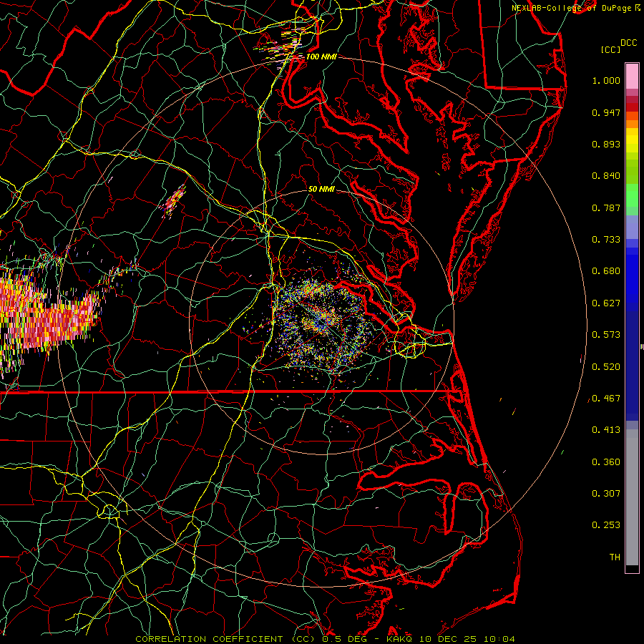Click the small pink echo inside the northwest quadrant
The width and height of the screenshot is (644, 644).
click(174, 200)
